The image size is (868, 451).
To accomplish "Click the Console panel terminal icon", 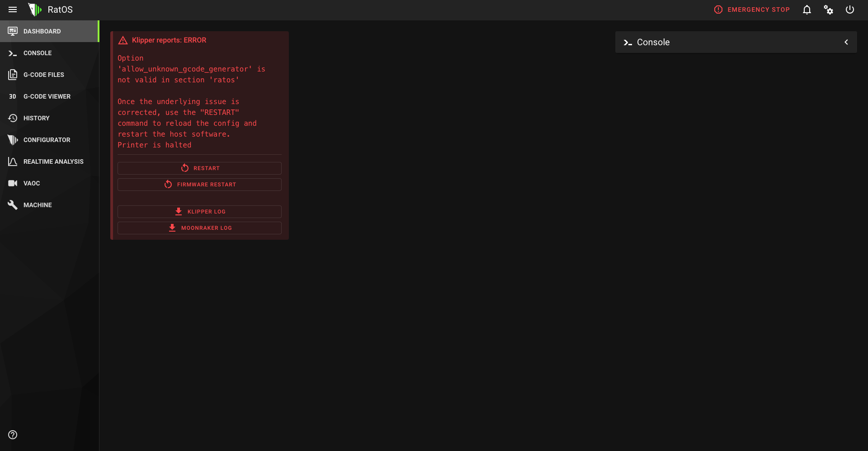I will pyautogui.click(x=628, y=43).
